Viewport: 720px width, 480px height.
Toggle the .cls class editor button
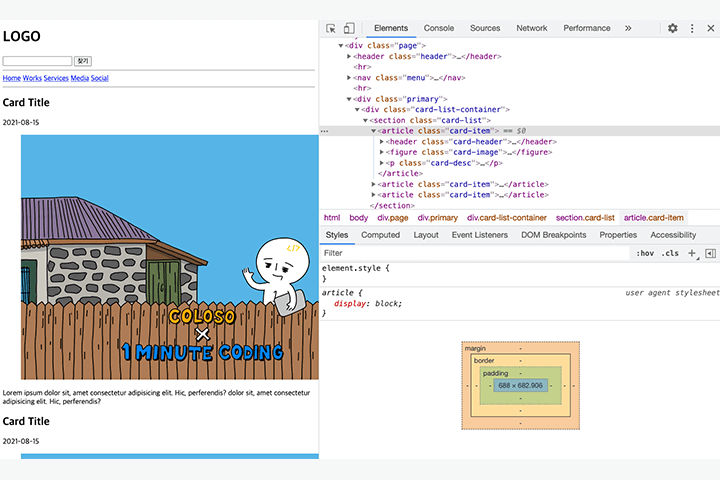(x=670, y=253)
